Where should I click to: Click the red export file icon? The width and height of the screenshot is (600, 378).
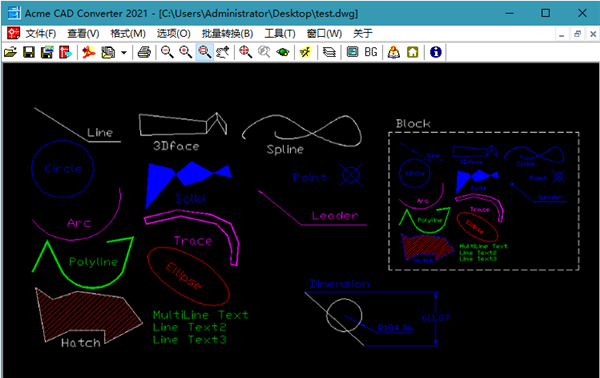point(65,52)
